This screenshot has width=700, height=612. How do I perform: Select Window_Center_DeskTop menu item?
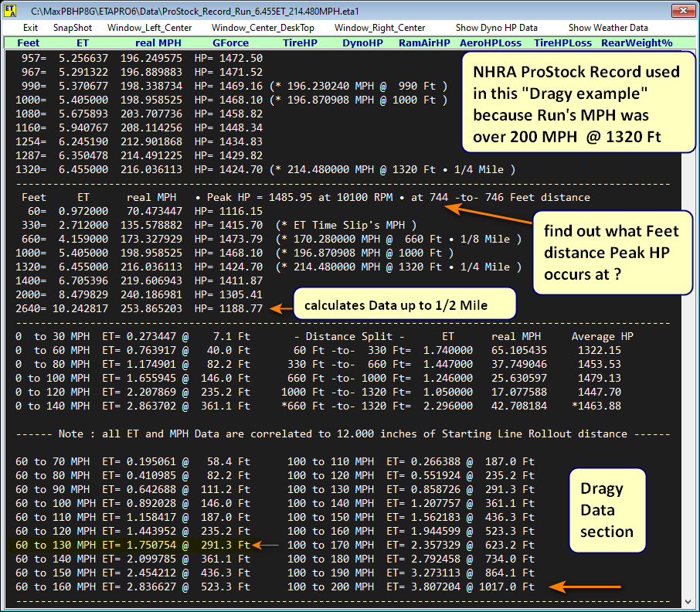tap(263, 28)
